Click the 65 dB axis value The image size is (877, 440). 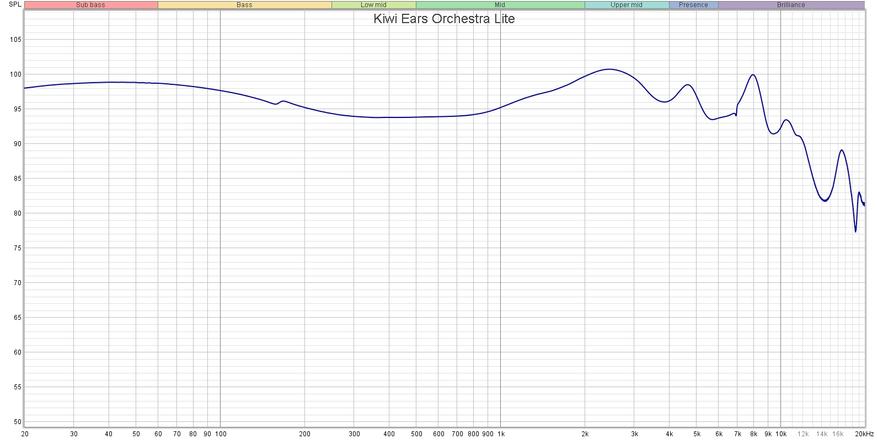(17, 318)
